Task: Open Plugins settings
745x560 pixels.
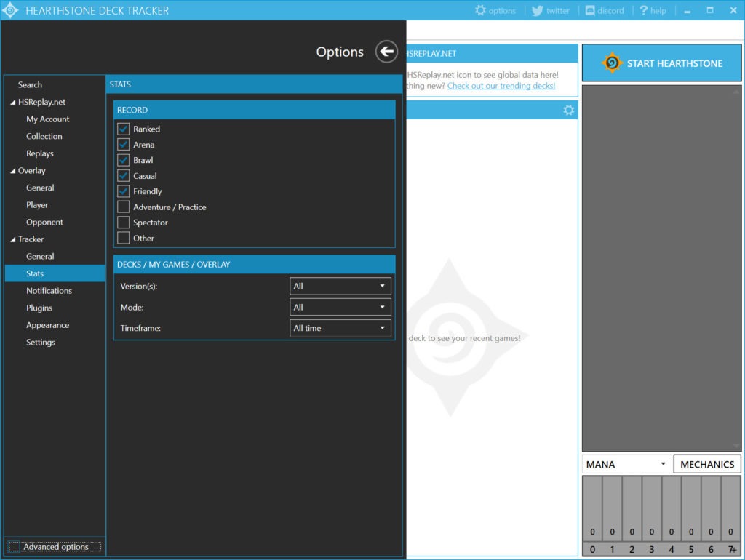Action: point(39,308)
